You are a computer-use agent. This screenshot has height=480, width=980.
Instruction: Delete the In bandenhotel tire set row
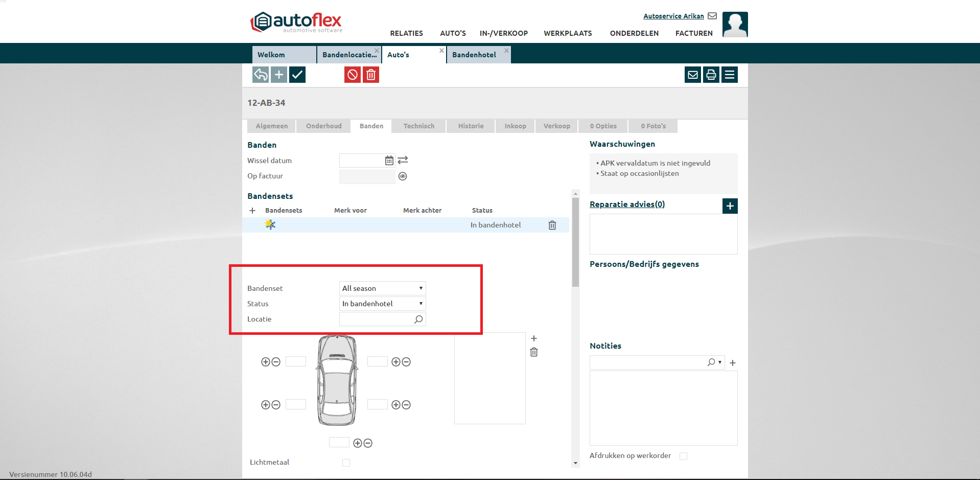coord(552,225)
